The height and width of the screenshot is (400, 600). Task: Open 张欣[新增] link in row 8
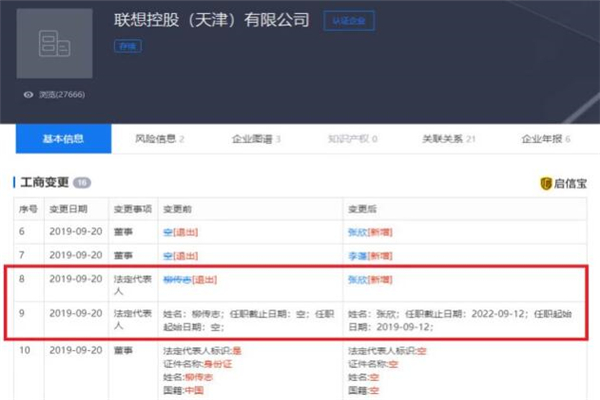[x=370, y=280]
